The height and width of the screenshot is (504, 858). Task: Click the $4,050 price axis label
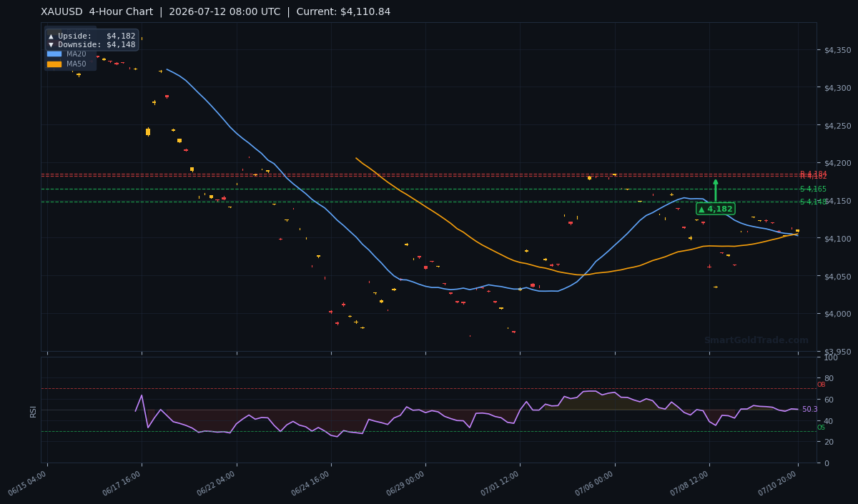(x=837, y=276)
